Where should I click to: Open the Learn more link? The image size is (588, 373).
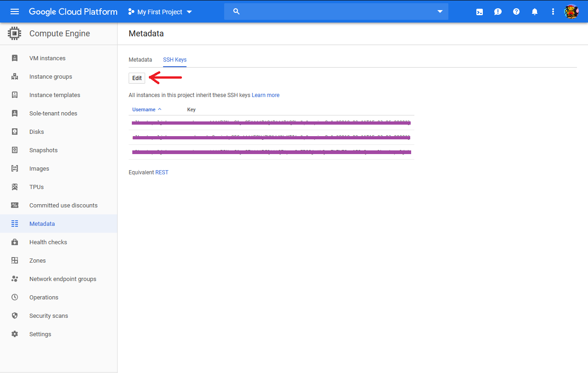(x=266, y=95)
